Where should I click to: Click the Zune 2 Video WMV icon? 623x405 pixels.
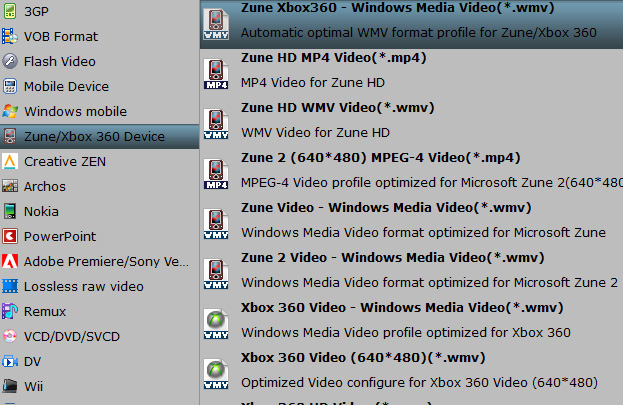pyautogui.click(x=216, y=274)
